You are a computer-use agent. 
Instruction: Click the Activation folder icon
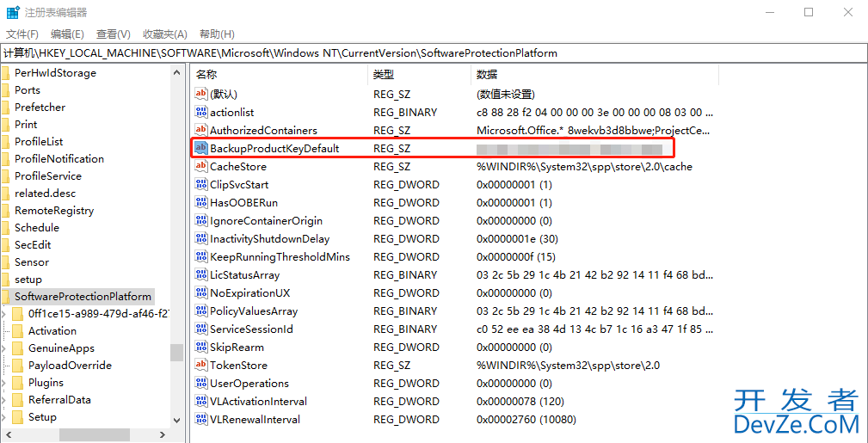[18, 331]
